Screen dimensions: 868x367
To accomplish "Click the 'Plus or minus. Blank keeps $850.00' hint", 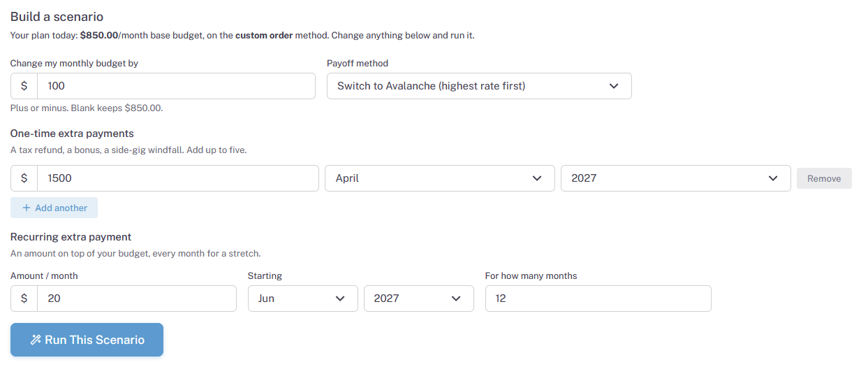I will [87, 108].
